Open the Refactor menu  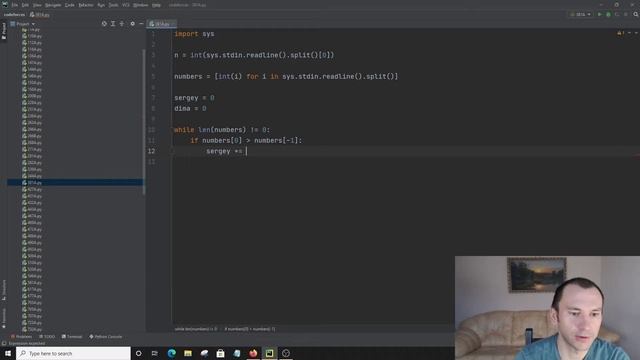[x=86, y=5]
